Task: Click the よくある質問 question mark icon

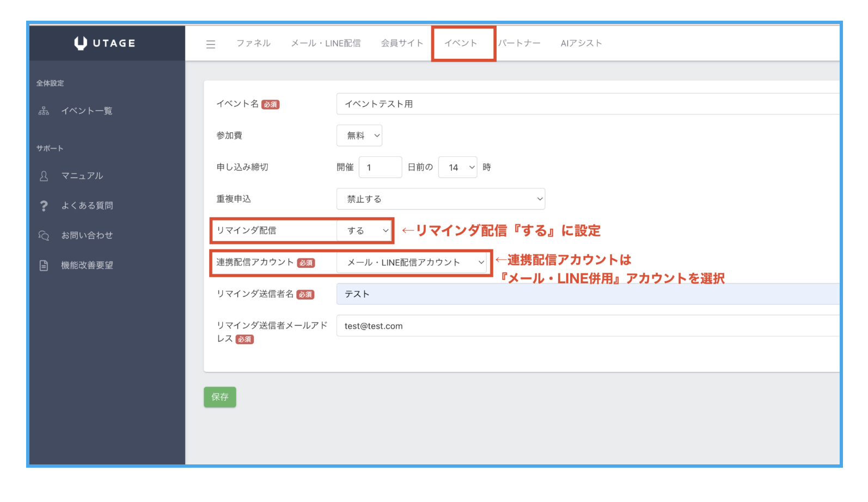Action: [x=44, y=206]
